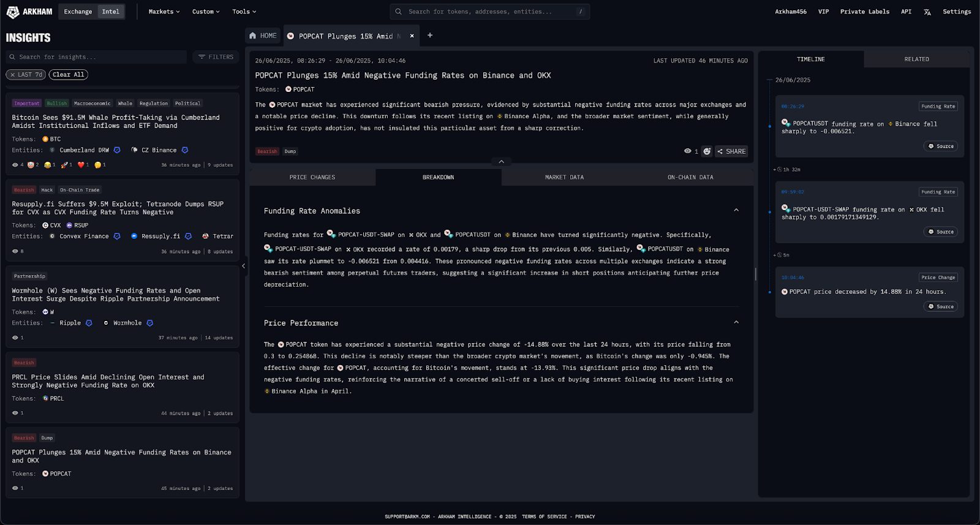This screenshot has height=525, width=980.
Task: Click the Funding Rate tag on the OKX event
Action: tap(938, 192)
